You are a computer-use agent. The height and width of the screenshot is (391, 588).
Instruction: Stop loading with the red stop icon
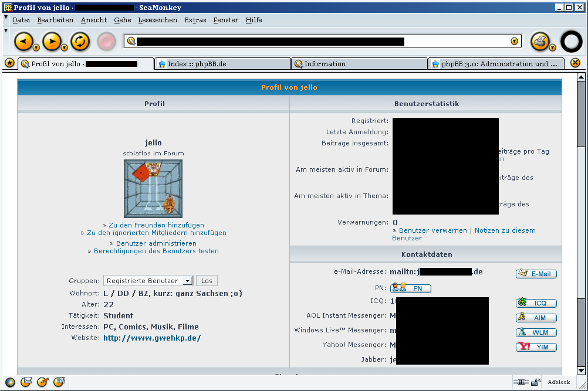[106, 41]
